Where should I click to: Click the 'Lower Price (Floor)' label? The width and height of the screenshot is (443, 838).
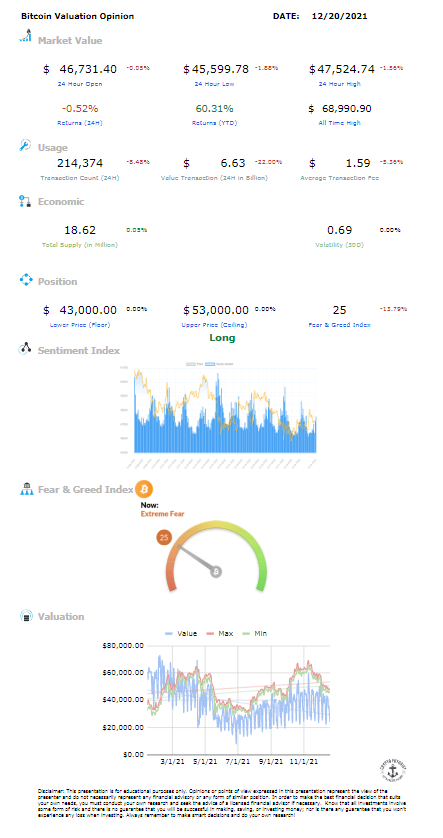click(x=80, y=324)
